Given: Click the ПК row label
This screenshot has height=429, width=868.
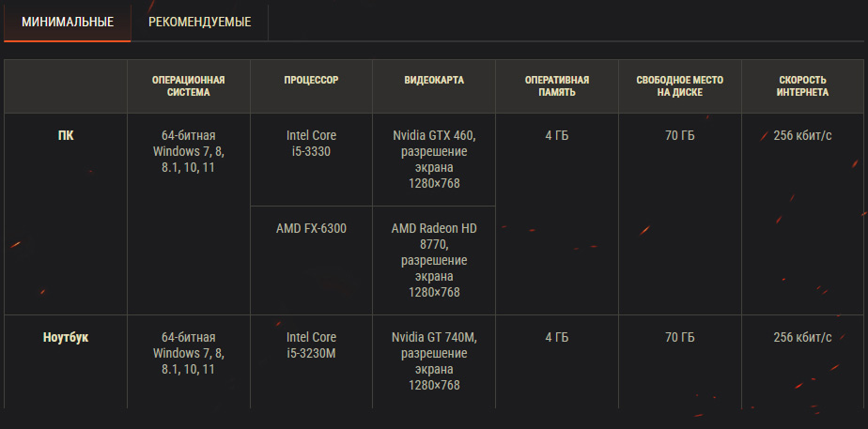Looking at the screenshot, I should click(66, 135).
